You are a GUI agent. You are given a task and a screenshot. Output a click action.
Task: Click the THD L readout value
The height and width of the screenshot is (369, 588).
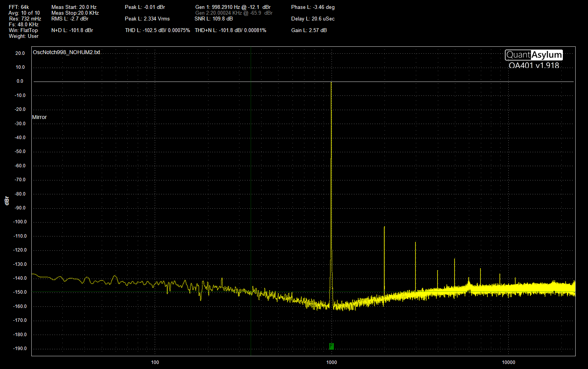tap(157, 30)
